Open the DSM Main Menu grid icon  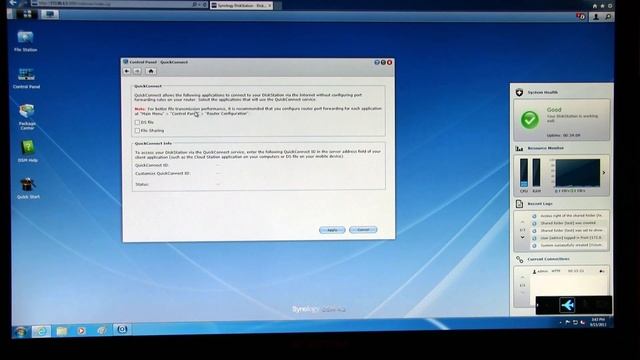[x=27, y=15]
